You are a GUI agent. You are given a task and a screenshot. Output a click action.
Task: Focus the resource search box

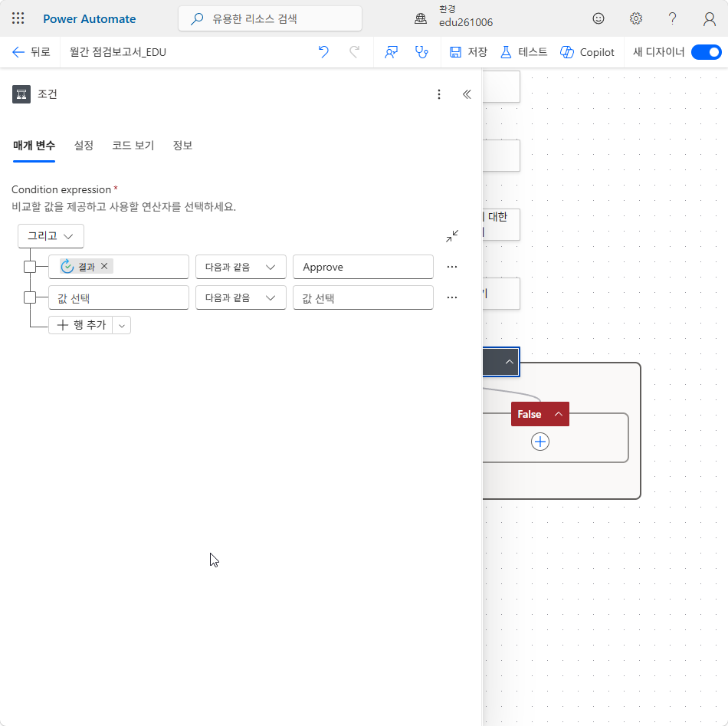point(270,18)
